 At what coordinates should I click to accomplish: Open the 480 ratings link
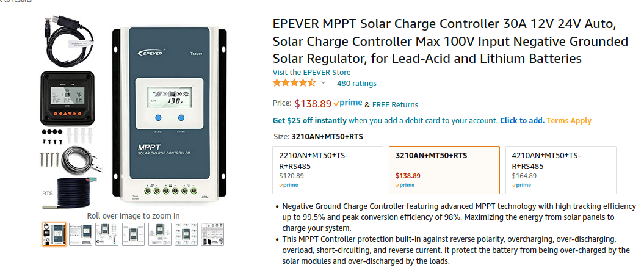point(356,83)
